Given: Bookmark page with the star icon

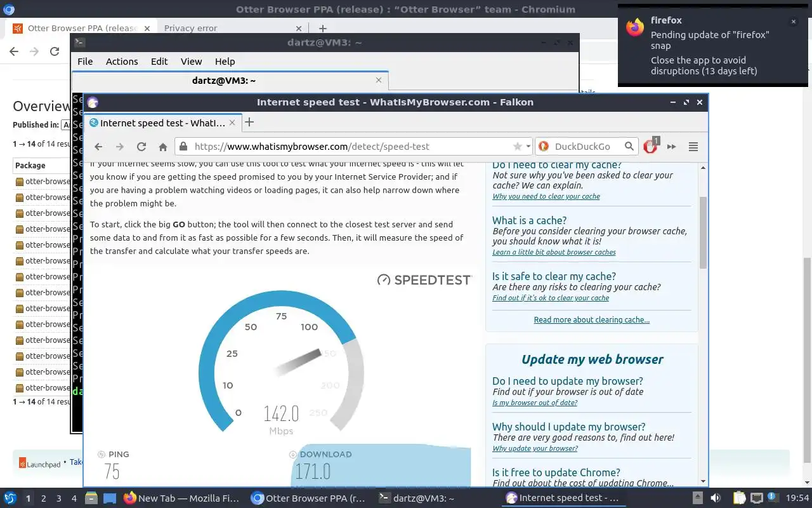Looking at the screenshot, I should click(x=518, y=146).
